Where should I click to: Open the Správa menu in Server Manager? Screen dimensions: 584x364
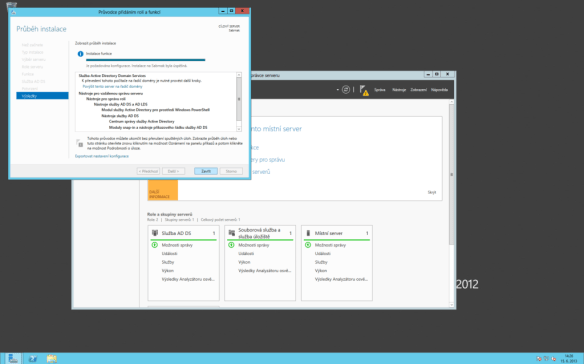[380, 90]
